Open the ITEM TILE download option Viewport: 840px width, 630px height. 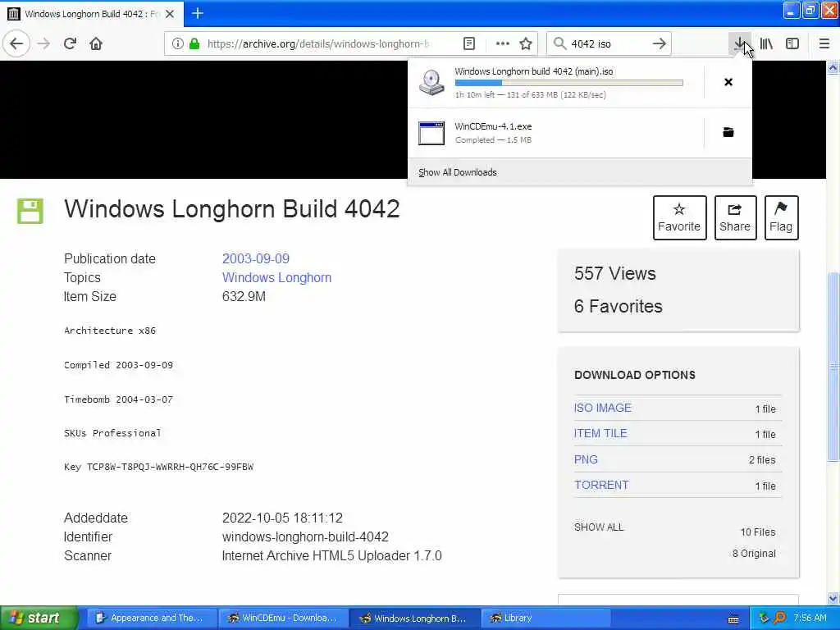(x=600, y=433)
